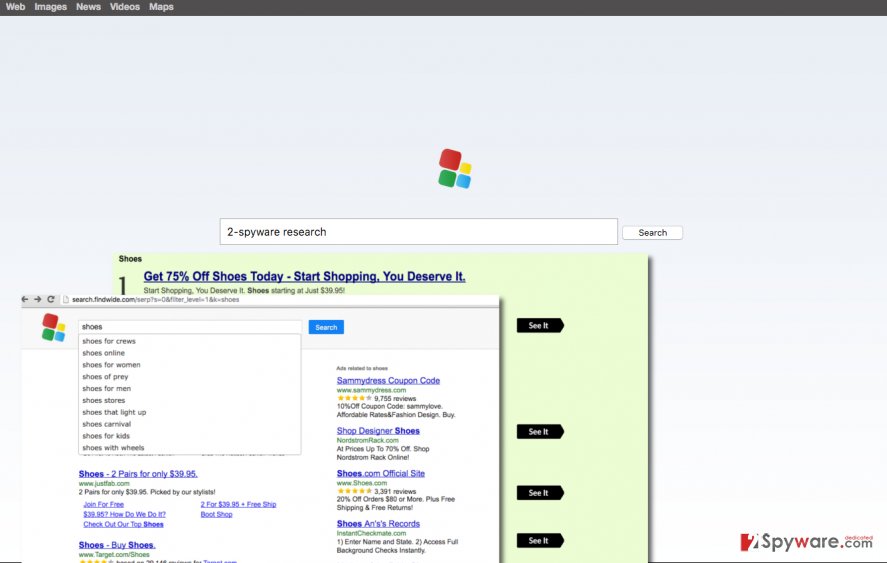Click the colorful squares logo above search box
This screenshot has width=887, height=563.
point(455,169)
